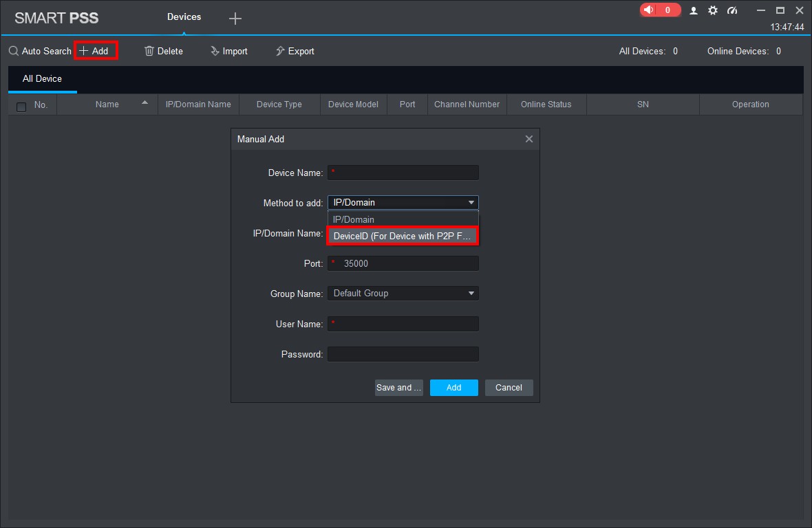Image resolution: width=812 pixels, height=528 pixels.
Task: Sort by the Name column header
Action: [107, 104]
